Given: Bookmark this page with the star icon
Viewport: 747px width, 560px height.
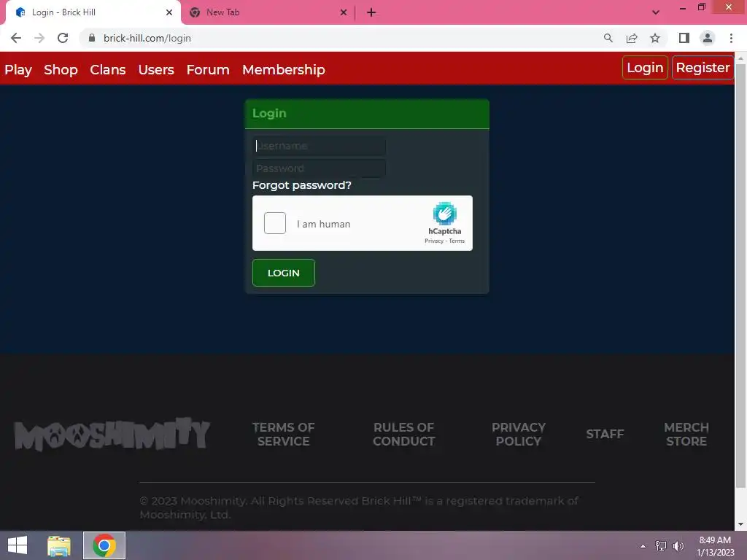Looking at the screenshot, I should pyautogui.click(x=655, y=38).
